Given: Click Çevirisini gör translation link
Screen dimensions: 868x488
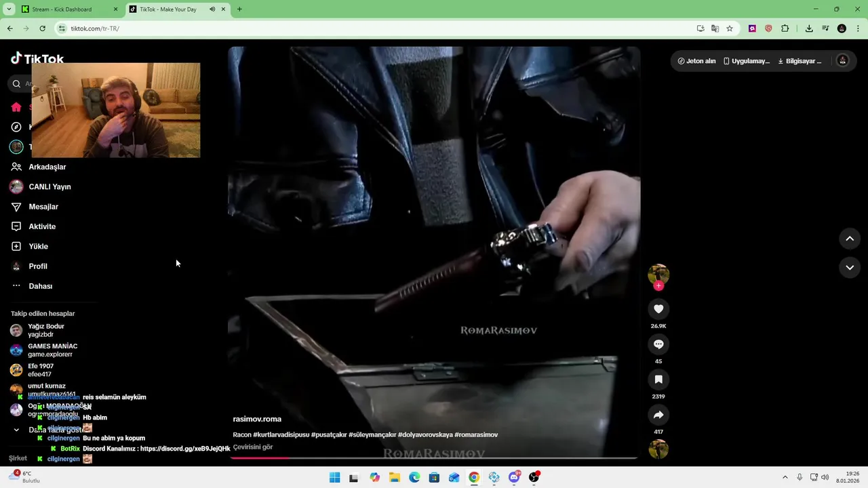Looking at the screenshot, I should coord(253,447).
